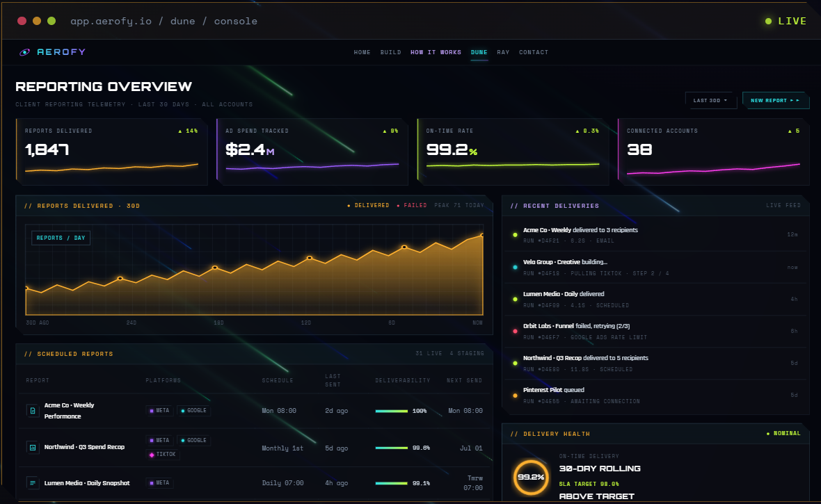Click the REPORTS / DAY chart label

coord(61,238)
